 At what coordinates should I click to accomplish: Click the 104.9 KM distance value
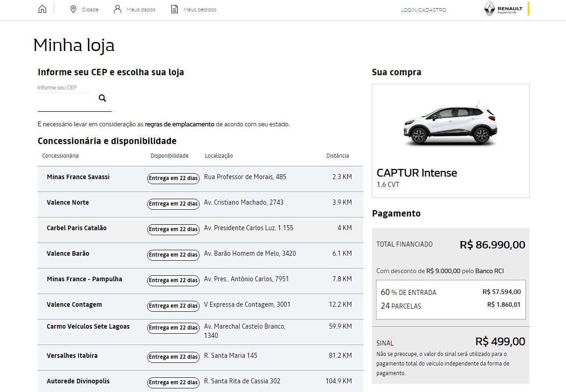[339, 381]
